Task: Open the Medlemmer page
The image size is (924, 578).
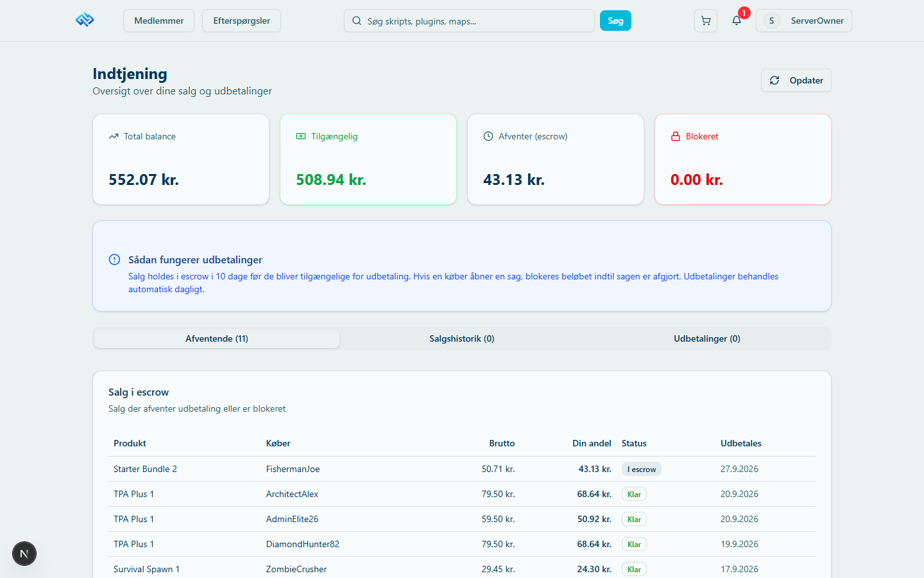Action: tap(159, 21)
